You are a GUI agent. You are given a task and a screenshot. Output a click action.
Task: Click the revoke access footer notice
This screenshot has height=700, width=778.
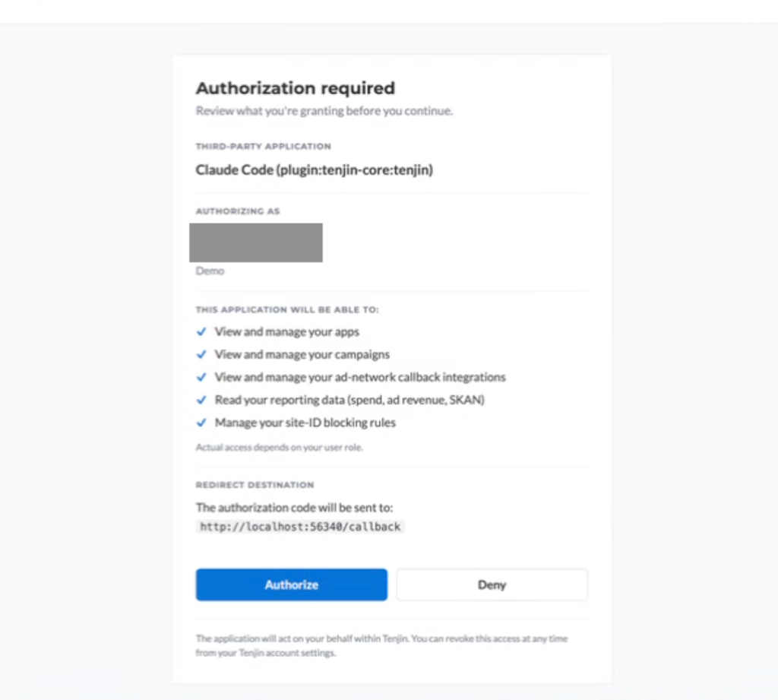coord(381,645)
